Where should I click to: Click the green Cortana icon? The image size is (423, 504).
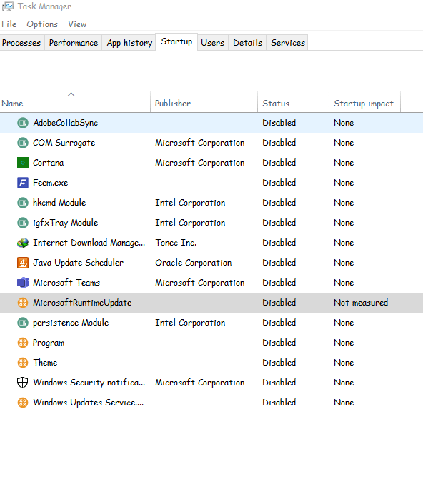(23, 163)
